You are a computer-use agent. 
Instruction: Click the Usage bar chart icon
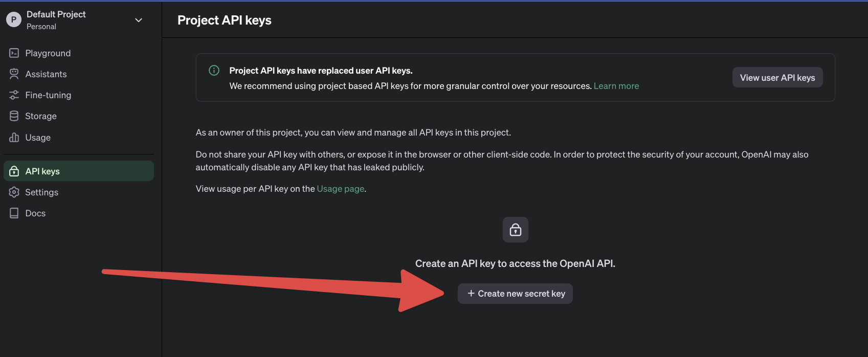(14, 138)
